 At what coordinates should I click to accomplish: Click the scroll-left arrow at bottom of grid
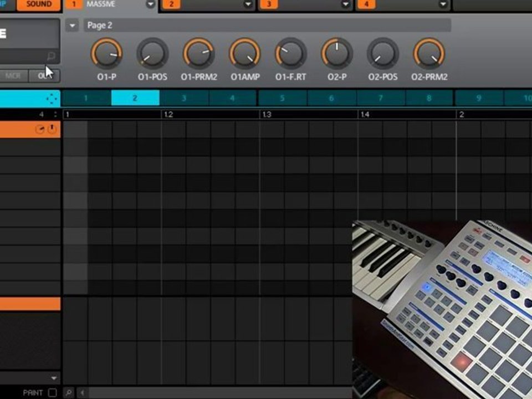coord(82,392)
